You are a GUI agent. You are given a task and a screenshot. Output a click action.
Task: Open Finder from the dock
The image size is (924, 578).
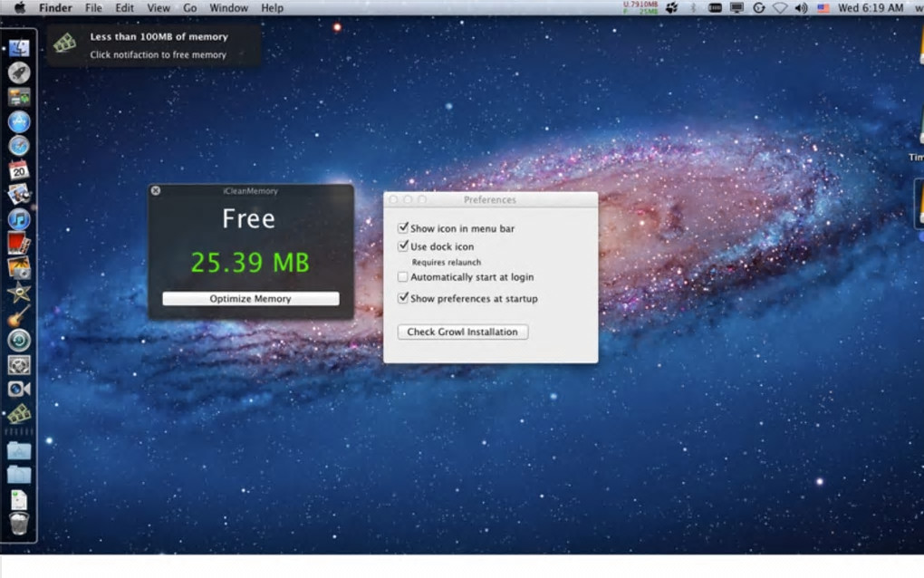[x=19, y=48]
